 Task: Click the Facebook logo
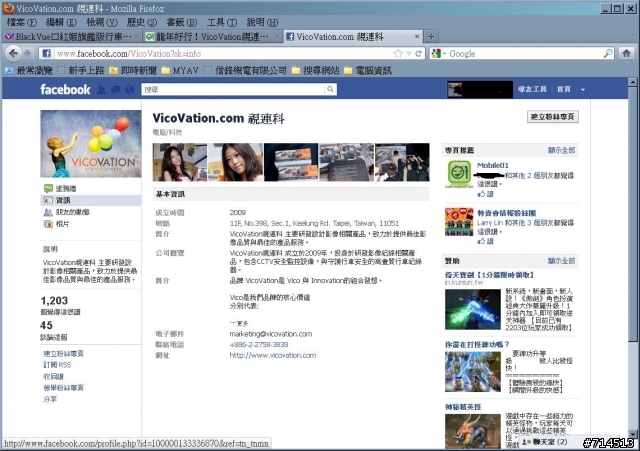tap(65, 89)
